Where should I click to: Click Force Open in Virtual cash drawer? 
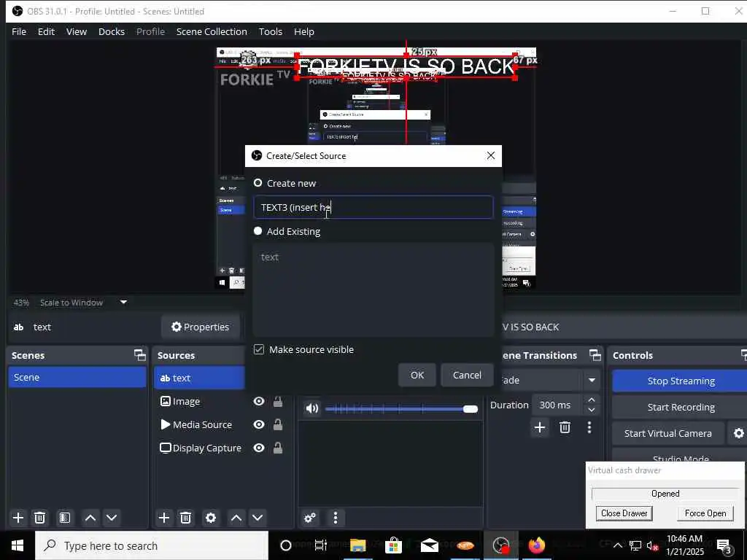coord(705,513)
